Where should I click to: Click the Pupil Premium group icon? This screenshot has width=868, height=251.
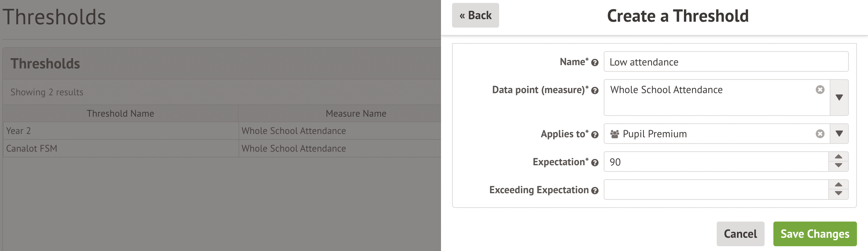click(614, 134)
